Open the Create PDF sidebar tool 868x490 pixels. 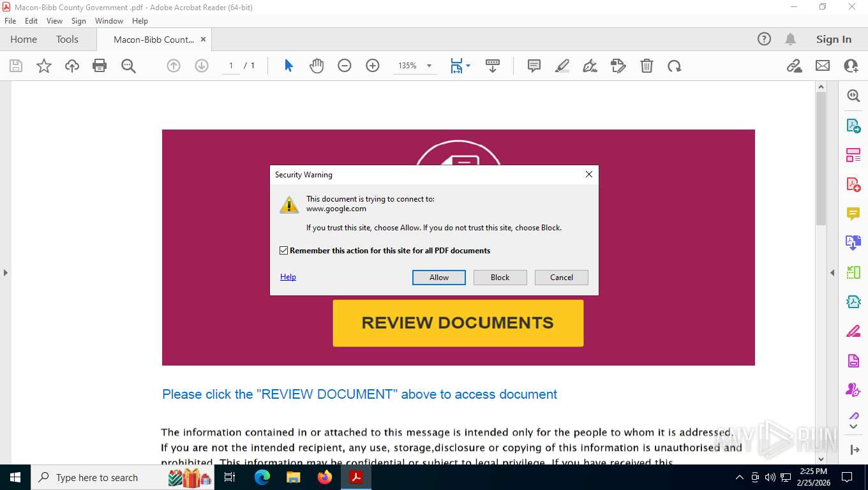pyautogui.click(x=853, y=184)
